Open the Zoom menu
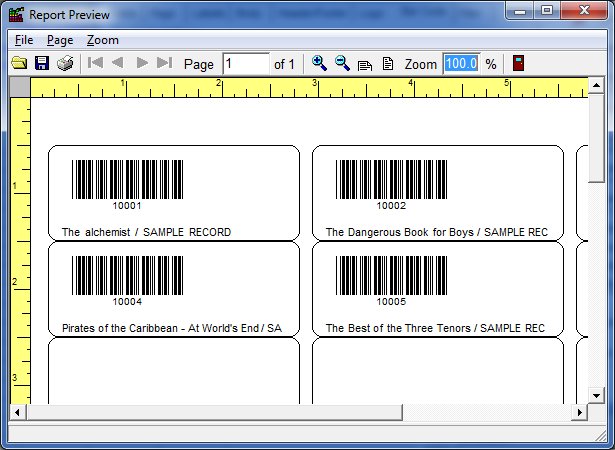The height and width of the screenshot is (450, 615). coord(103,40)
